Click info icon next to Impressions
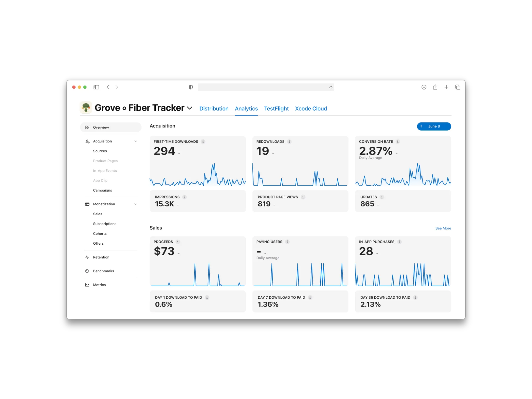Image resolution: width=532 pixels, height=399 pixels. [x=185, y=197]
